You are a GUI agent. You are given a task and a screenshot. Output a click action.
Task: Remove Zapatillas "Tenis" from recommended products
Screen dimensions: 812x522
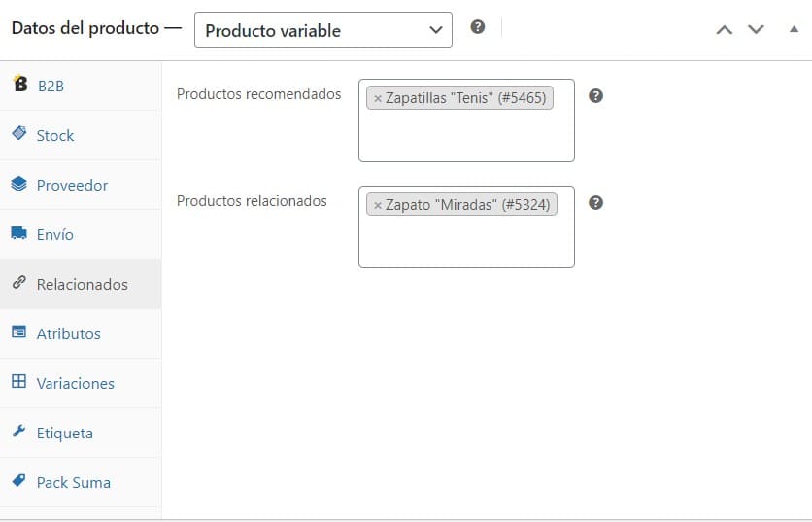coord(378,98)
